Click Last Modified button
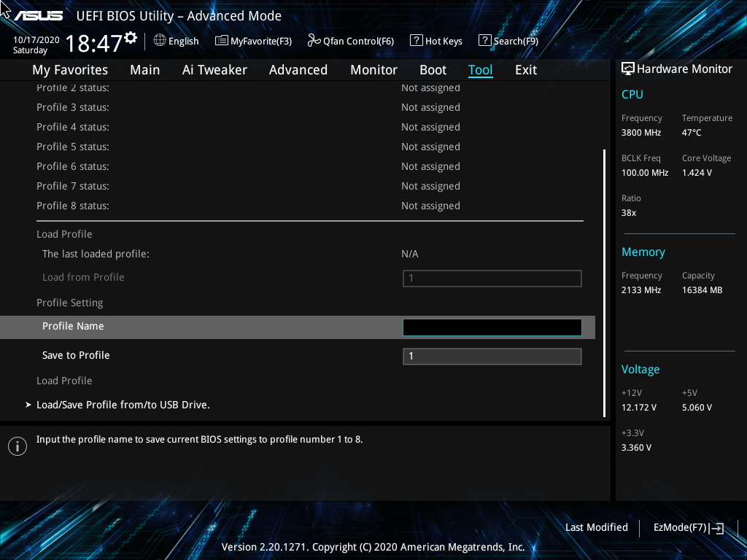747x560 pixels. (x=597, y=527)
